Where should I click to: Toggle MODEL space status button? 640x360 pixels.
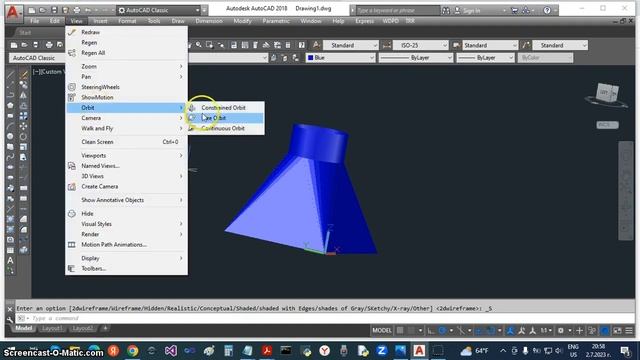click(382, 330)
